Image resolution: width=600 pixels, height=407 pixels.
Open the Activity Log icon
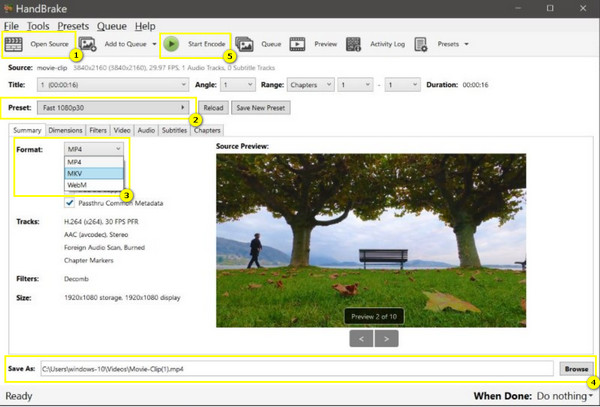(x=353, y=44)
